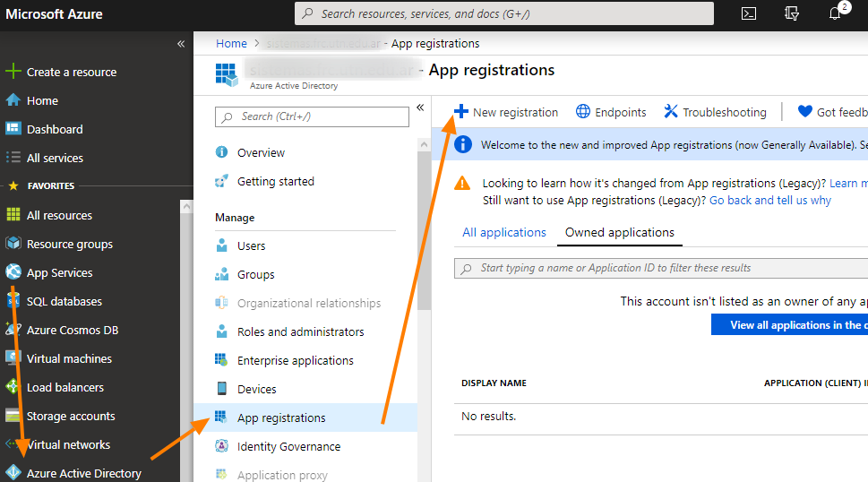
Task: Open Virtual networks in sidebar
Action: [x=69, y=444]
